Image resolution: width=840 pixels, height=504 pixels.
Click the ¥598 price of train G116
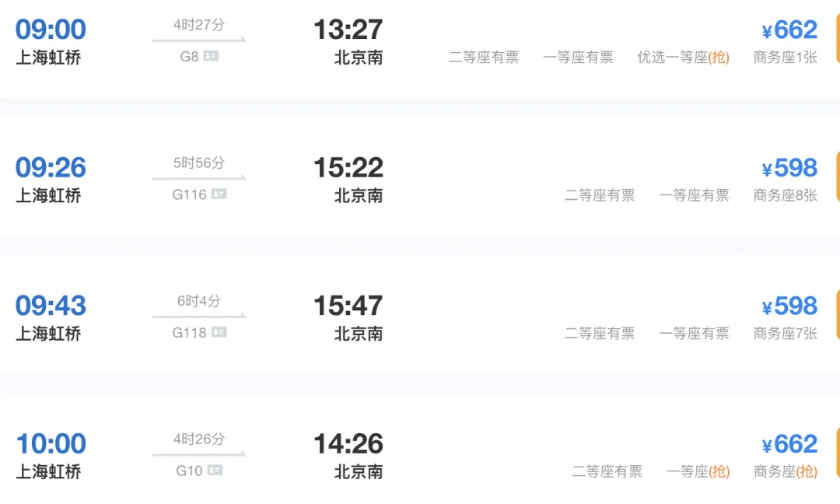coord(789,168)
